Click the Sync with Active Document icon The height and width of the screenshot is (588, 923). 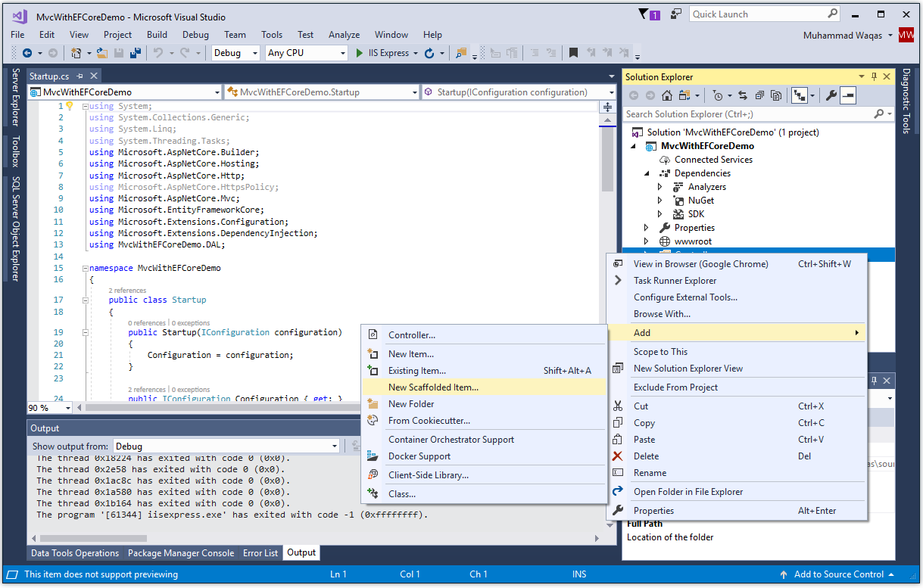743,95
